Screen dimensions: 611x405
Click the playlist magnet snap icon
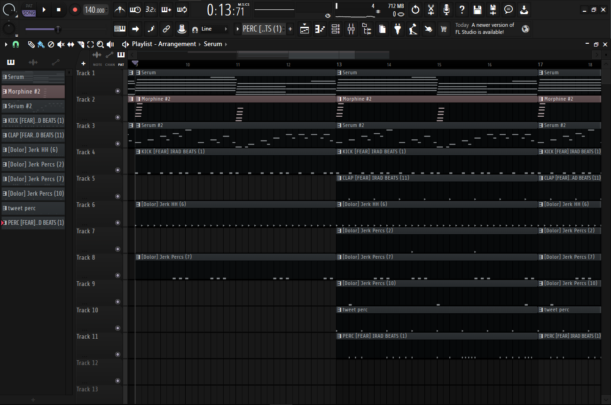(x=17, y=44)
